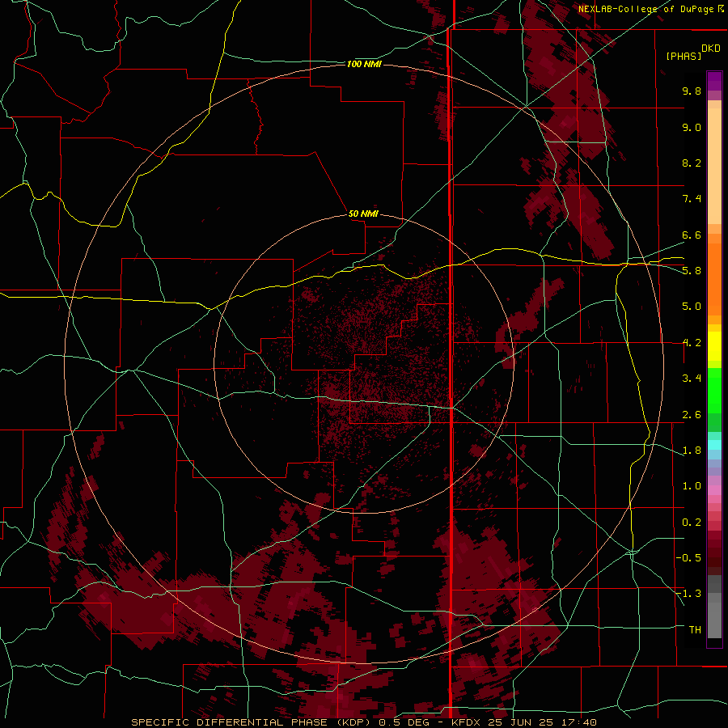The width and height of the screenshot is (728, 728).
Task: Click the 50 NMI range ring label
Action: 363,214
